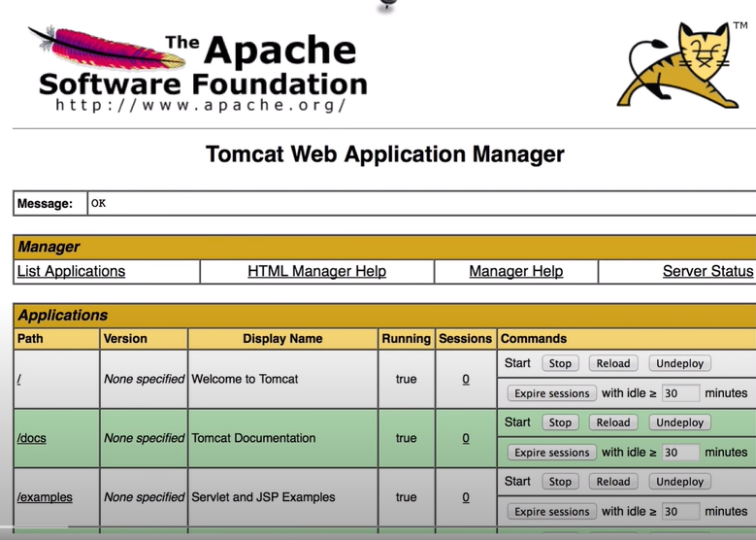Click the 'Applications' section header
Viewport: 756px width, 540px height.
click(x=63, y=315)
